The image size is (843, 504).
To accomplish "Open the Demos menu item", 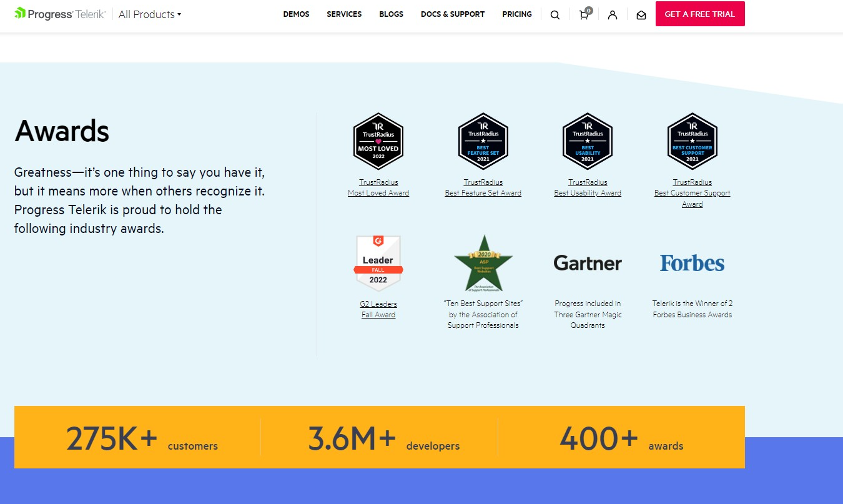I will tap(296, 14).
